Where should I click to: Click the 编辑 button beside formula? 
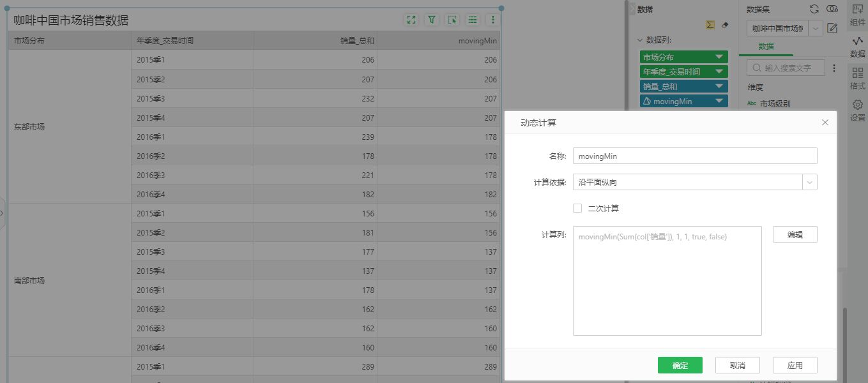coord(795,234)
